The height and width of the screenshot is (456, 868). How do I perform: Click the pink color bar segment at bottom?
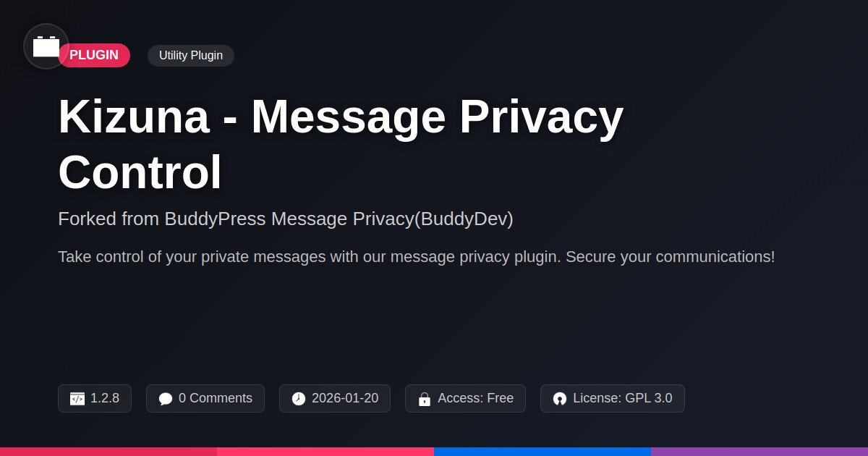[325, 452]
